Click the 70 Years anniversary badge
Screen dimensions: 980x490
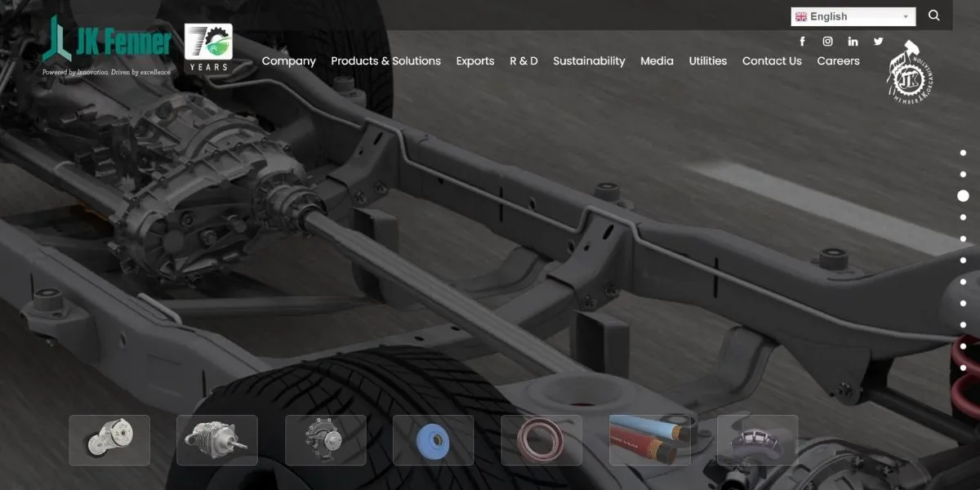coord(207,47)
